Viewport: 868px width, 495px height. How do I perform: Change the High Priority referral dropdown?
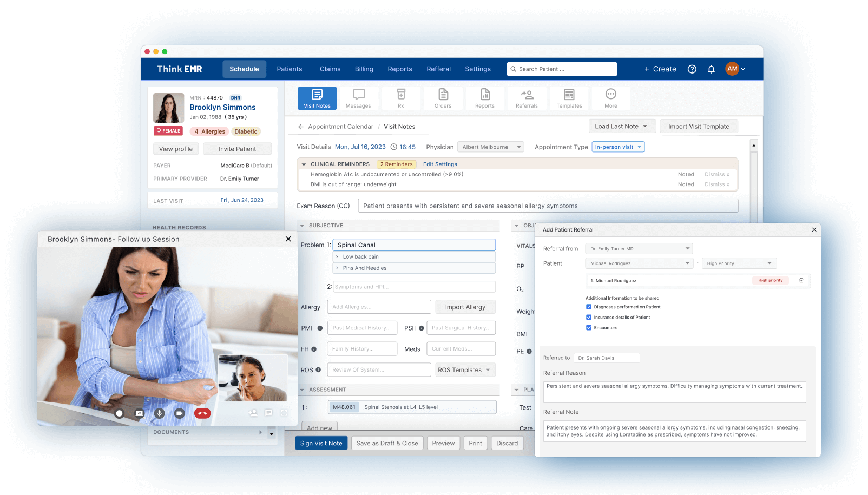click(x=739, y=263)
